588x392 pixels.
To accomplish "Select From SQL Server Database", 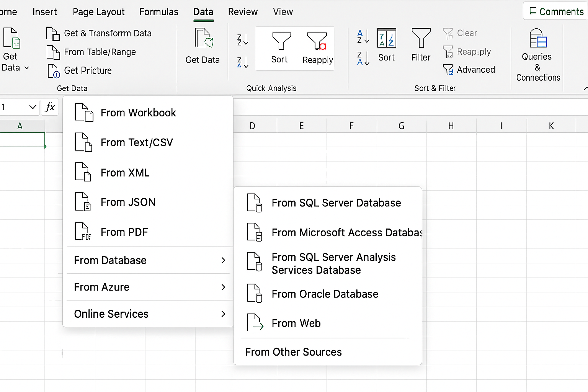I will 328,203.
